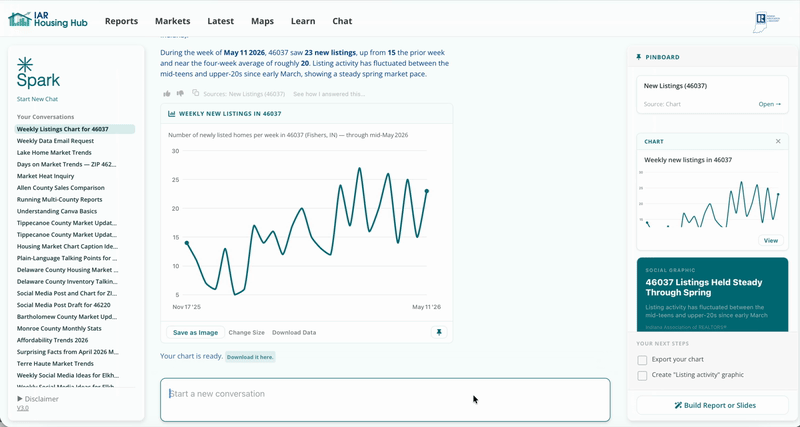This screenshot has width=800, height=427.
Task: Click Start New Chat link
Action: pyautogui.click(x=37, y=99)
